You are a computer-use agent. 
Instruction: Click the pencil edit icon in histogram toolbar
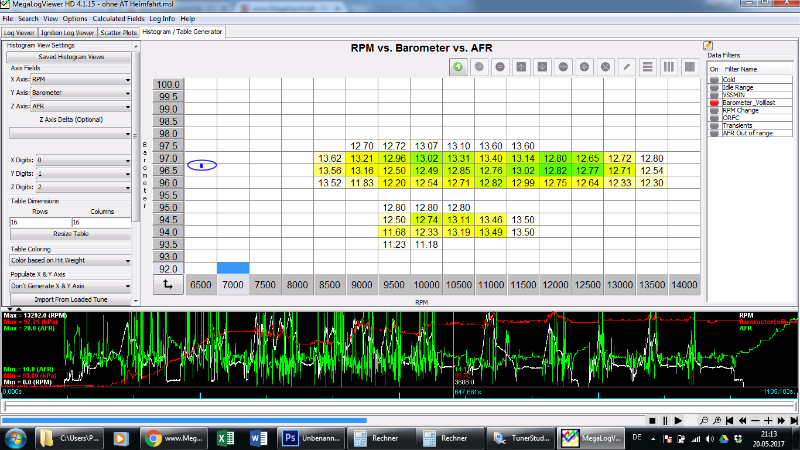click(627, 67)
